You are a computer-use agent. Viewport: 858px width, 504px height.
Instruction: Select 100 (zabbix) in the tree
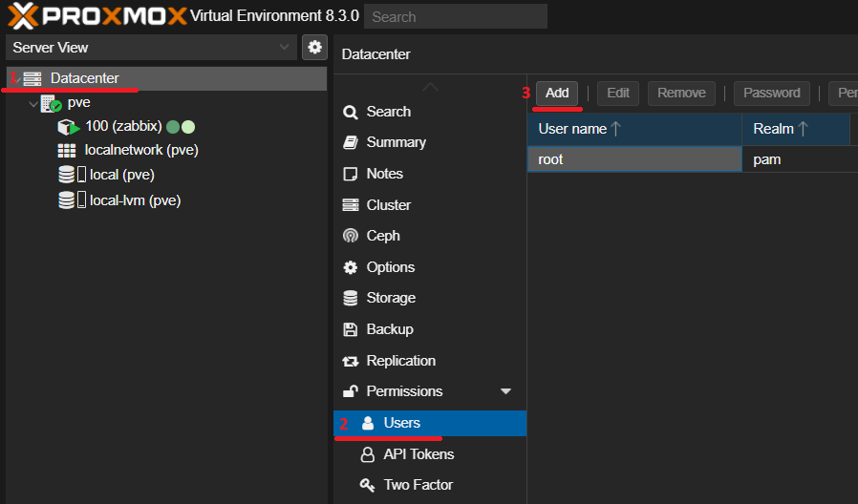point(123,126)
